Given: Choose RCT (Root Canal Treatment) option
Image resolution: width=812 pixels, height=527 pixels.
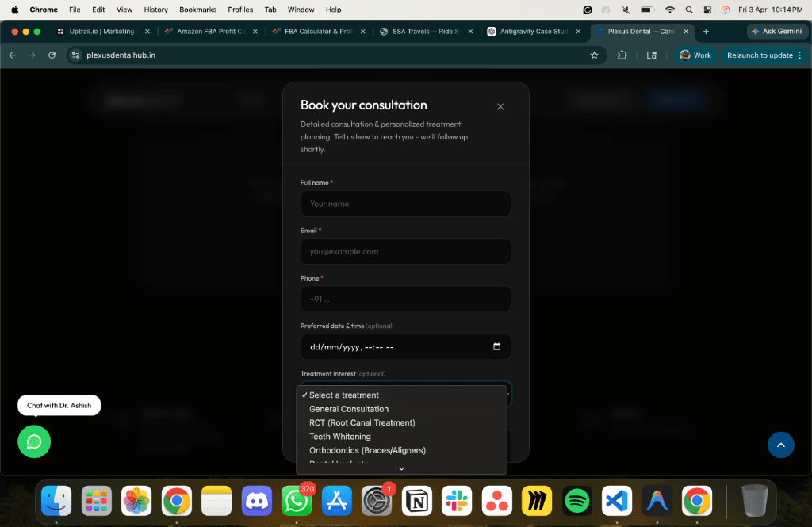Looking at the screenshot, I should (x=362, y=422).
